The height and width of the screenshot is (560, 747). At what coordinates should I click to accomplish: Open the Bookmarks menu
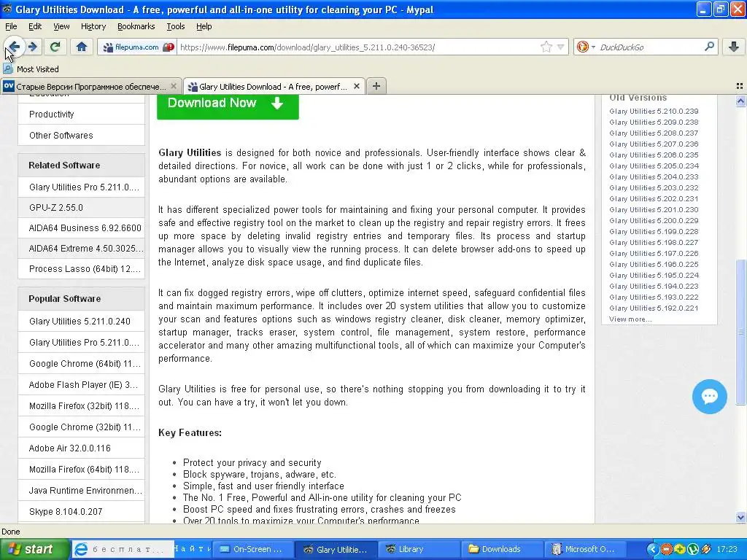click(x=136, y=26)
